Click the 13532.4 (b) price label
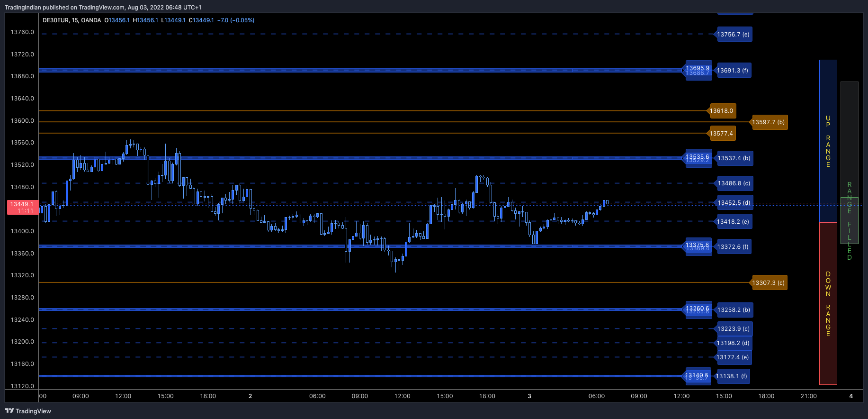The image size is (868, 419). coord(734,158)
